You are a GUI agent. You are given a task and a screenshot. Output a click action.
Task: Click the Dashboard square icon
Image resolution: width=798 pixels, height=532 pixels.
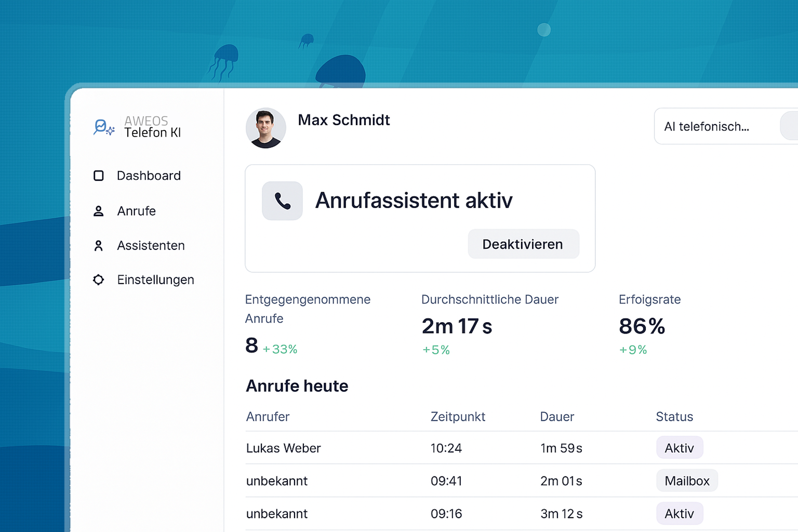point(99,176)
